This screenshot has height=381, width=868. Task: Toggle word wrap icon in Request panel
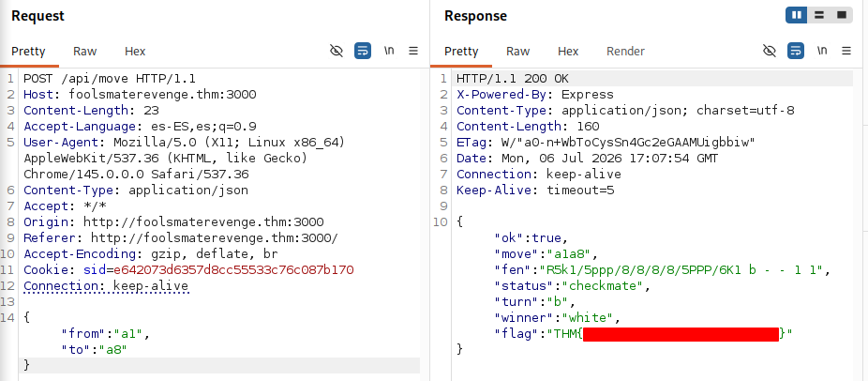tap(363, 51)
